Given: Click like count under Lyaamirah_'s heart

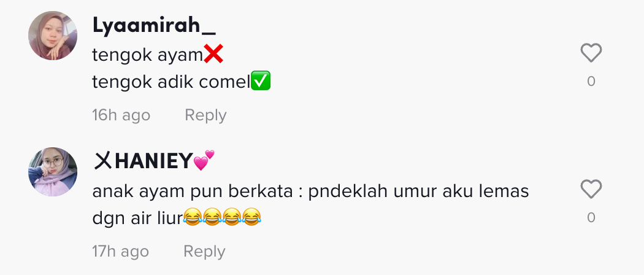Looking at the screenshot, I should tap(591, 82).
